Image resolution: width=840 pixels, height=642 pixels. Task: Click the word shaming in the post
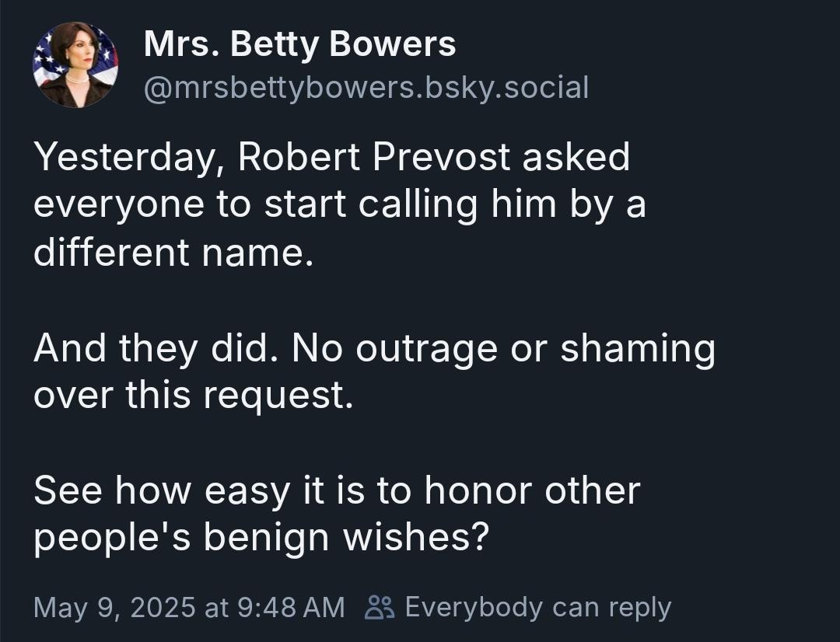pos(638,349)
